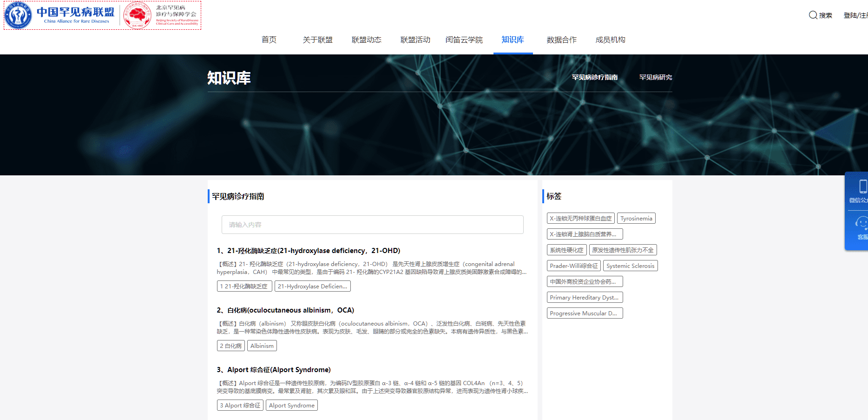868x420 pixels.
Task: Go to 成员机构 in navigation
Action: point(611,40)
